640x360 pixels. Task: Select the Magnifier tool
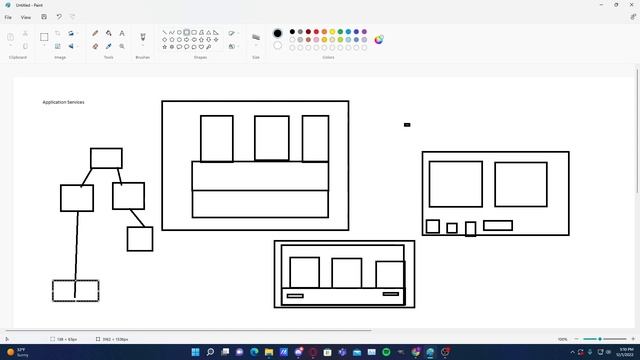122,47
